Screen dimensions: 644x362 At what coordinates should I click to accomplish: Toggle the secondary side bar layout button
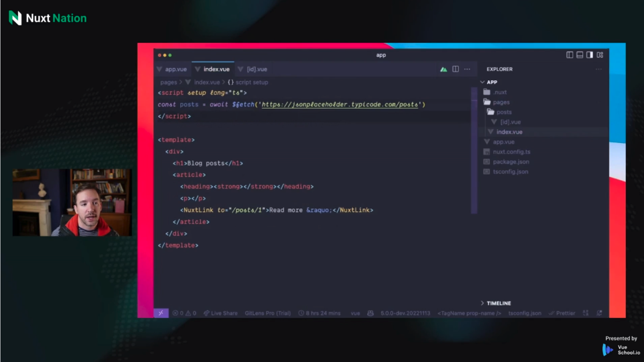click(x=590, y=55)
